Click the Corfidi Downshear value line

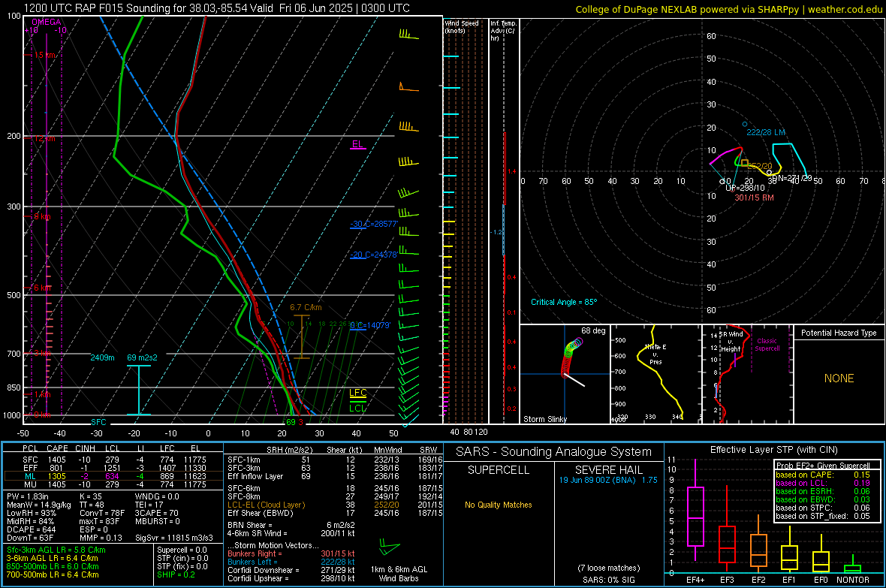pos(291,570)
